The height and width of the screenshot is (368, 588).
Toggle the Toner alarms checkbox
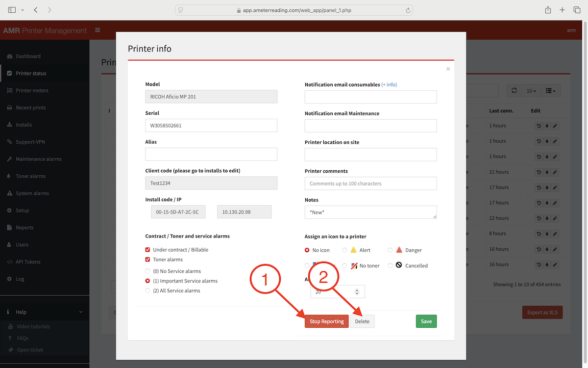[148, 260]
